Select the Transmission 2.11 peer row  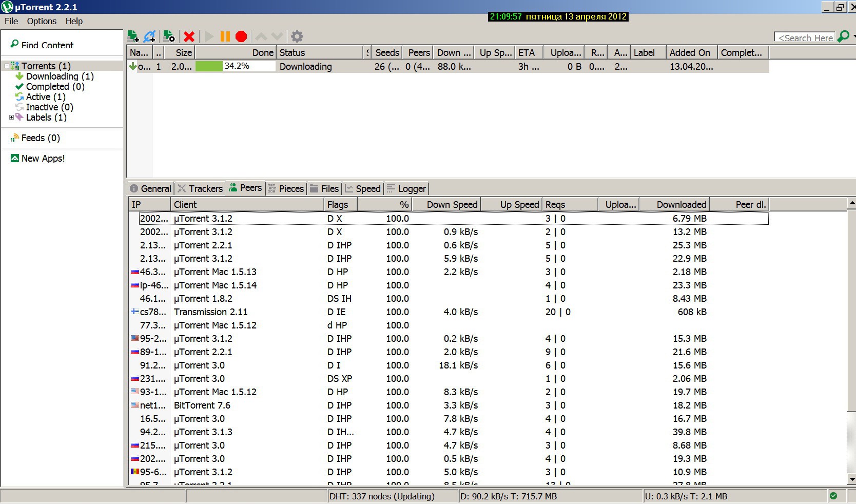coord(449,312)
